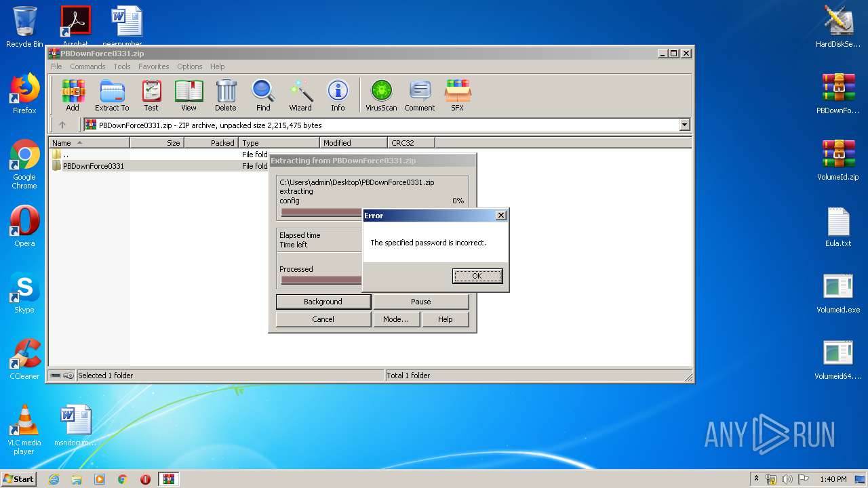Open the Eula.txt desktop file
Image resolution: width=868 pixels, height=488 pixels.
pos(838,226)
